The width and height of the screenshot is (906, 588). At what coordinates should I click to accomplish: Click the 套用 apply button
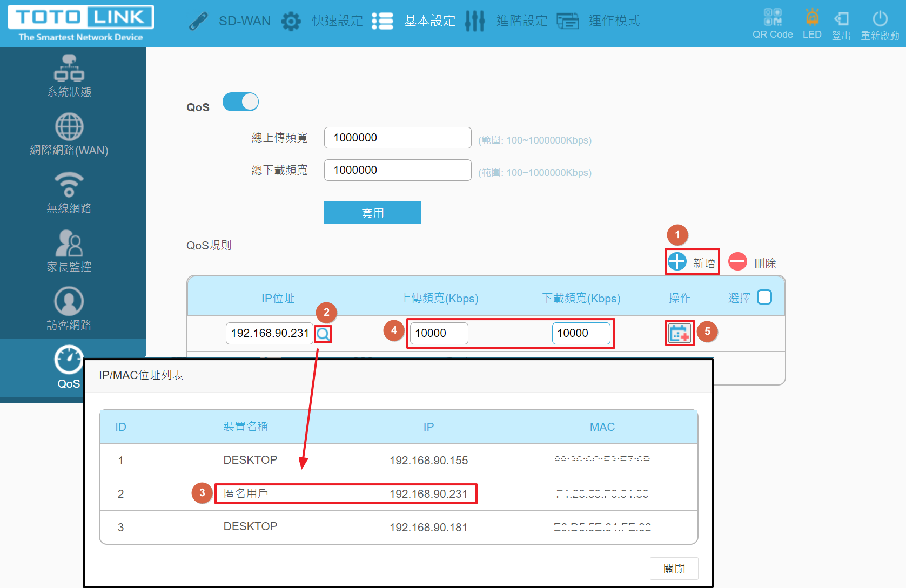coord(373,213)
